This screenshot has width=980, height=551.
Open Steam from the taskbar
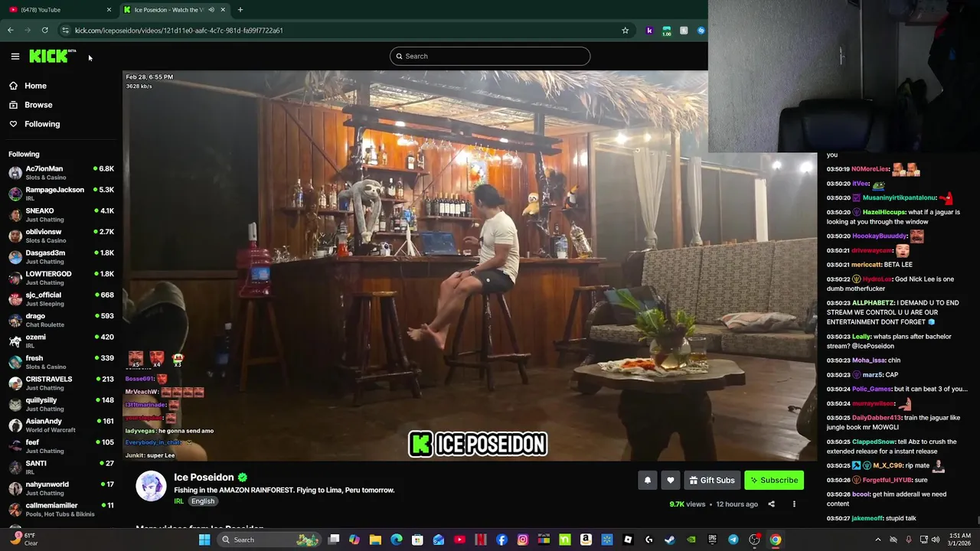670,540
